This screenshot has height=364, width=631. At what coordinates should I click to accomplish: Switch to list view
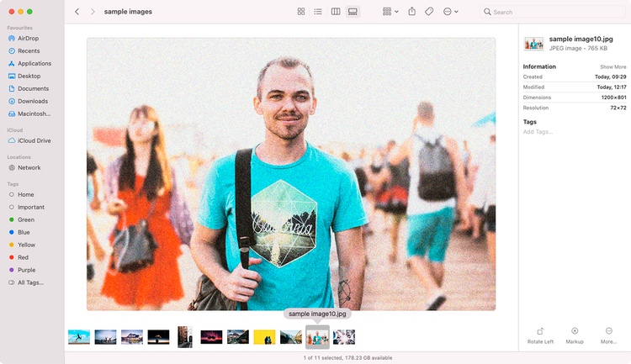pyautogui.click(x=318, y=12)
